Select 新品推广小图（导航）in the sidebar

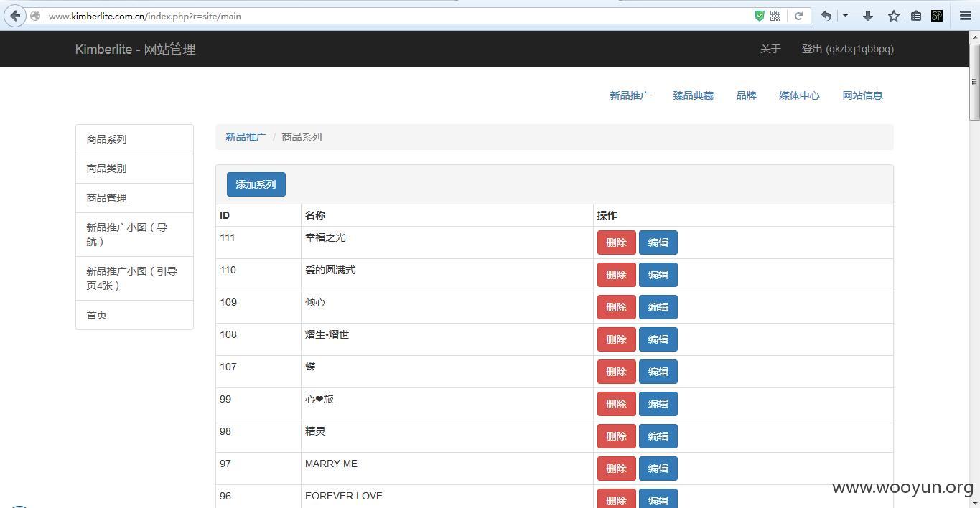click(x=134, y=235)
